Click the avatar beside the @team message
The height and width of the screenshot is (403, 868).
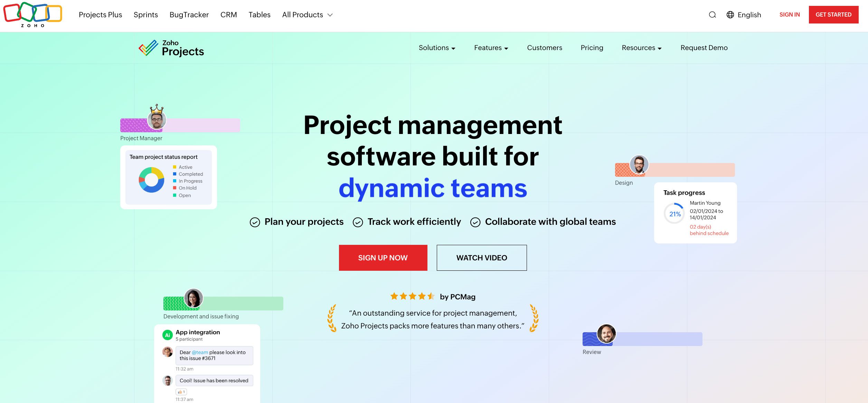(168, 352)
